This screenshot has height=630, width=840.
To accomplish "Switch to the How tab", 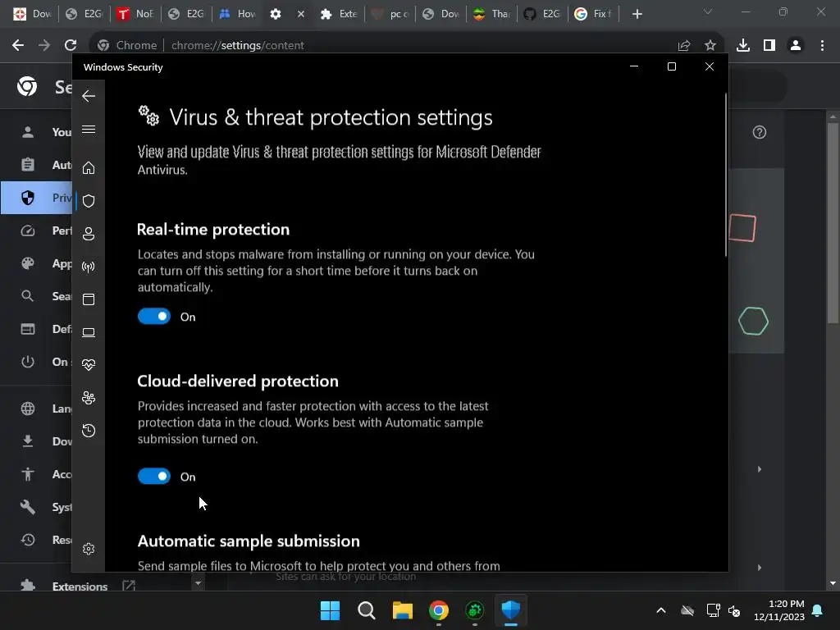I will click(x=237, y=14).
